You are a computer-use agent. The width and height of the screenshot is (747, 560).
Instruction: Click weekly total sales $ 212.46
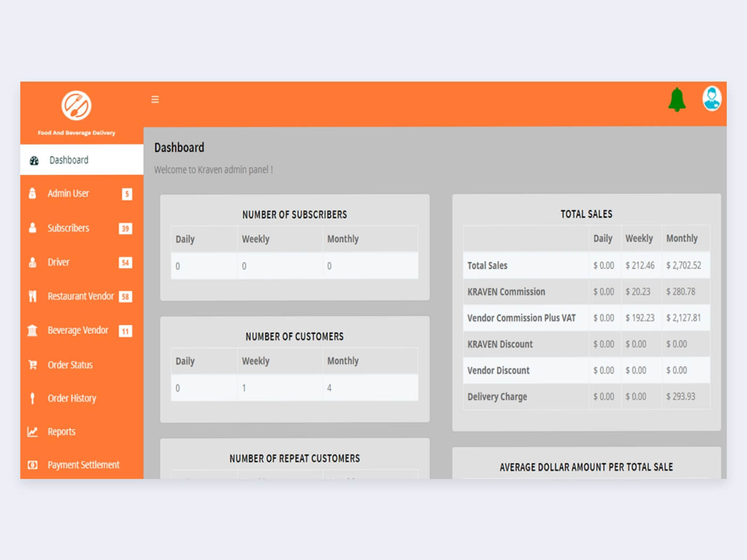[x=640, y=265]
